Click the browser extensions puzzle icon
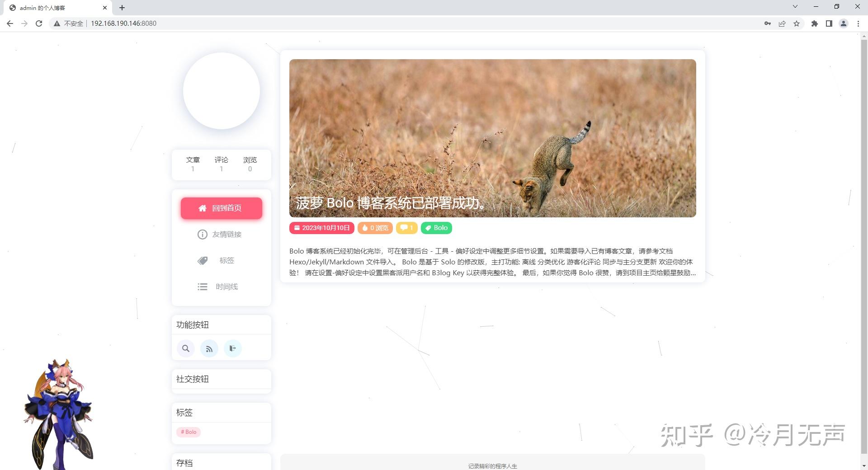868x470 pixels. pos(814,23)
